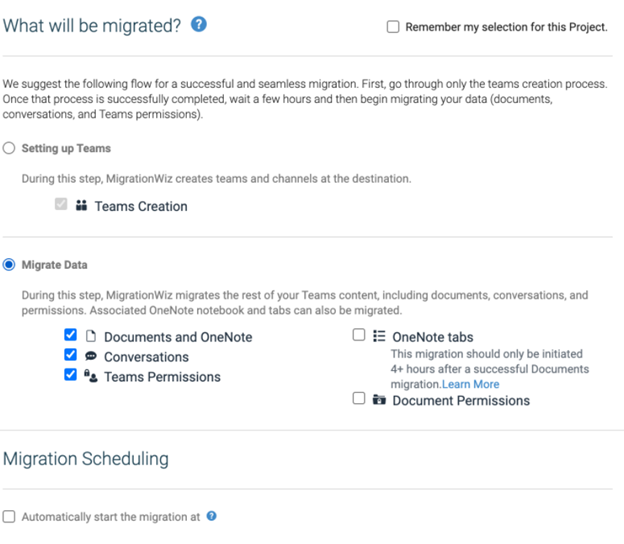Click the OneNote tabs list icon
Screen dimensions: 624x544
[379, 337]
